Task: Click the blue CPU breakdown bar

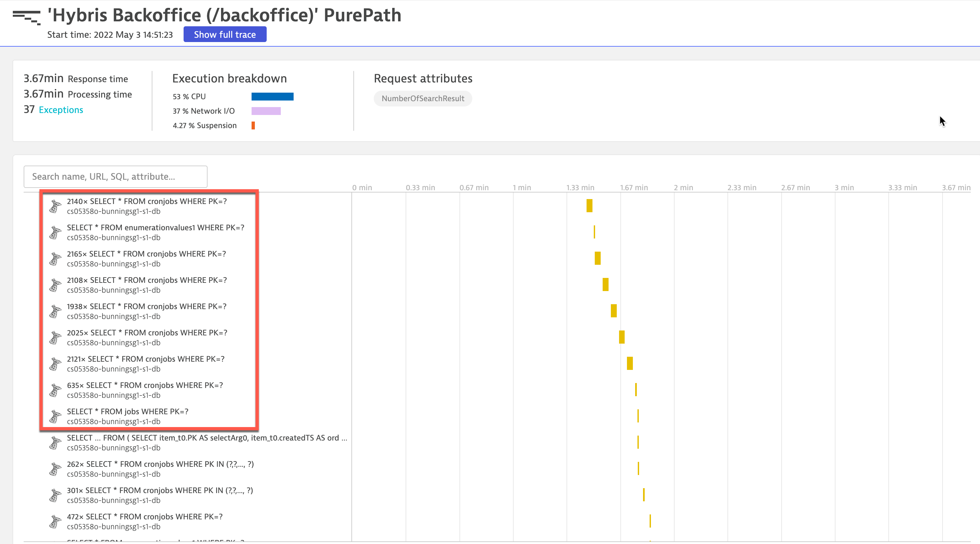Action: click(272, 97)
